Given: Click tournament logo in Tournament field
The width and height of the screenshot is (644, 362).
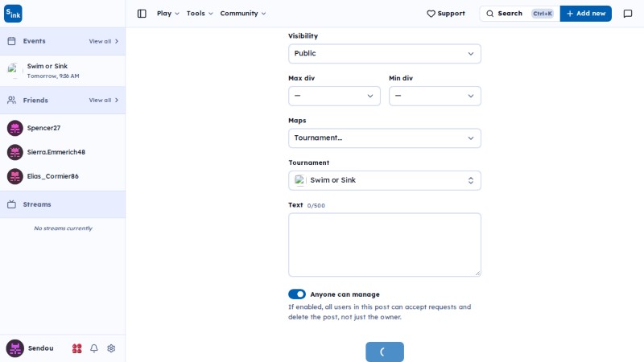Looking at the screenshot, I should tap(299, 180).
